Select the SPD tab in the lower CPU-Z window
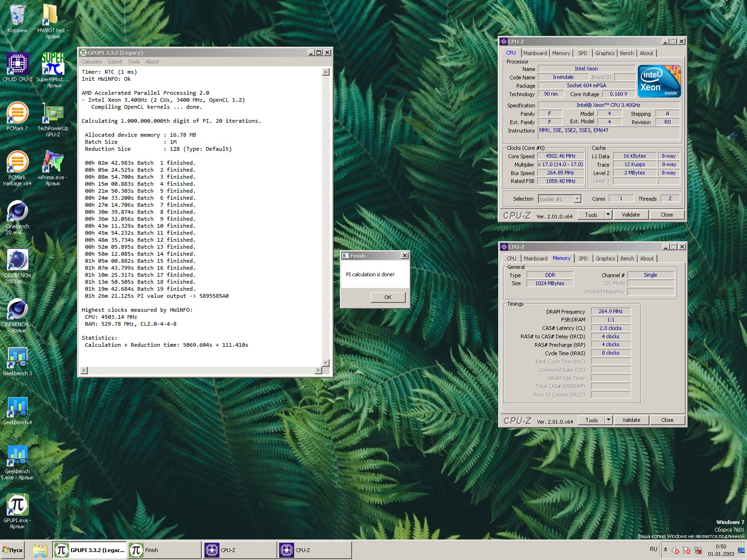Screen dimensions: 747x560 (x=583, y=259)
